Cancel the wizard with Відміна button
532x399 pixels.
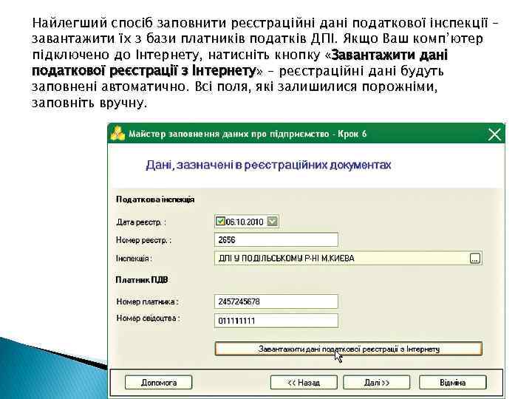[453, 383]
